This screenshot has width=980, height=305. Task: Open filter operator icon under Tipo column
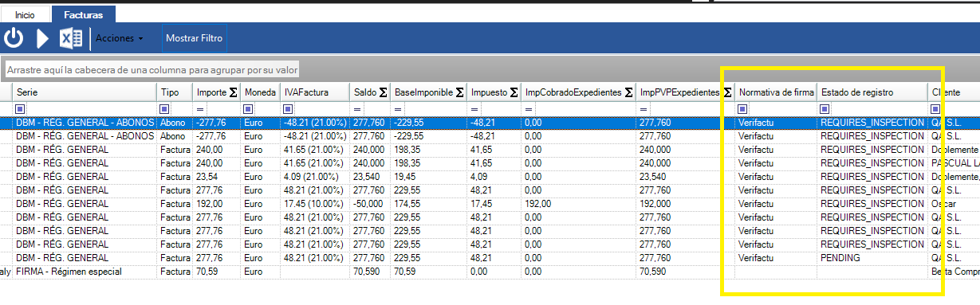[x=165, y=109]
